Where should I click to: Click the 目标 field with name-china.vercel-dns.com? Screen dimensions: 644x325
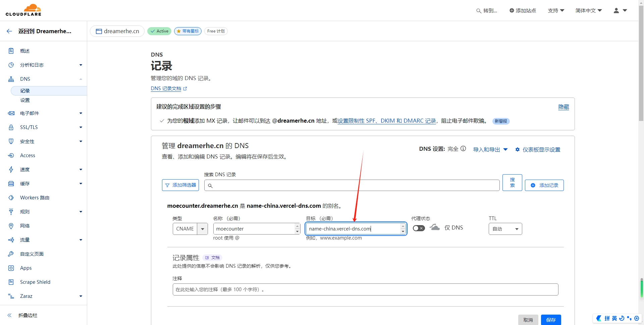356,229
